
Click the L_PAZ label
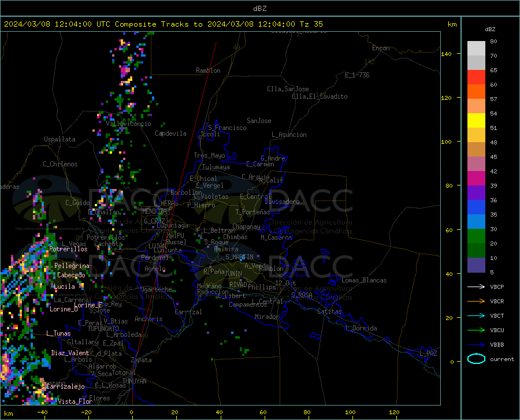(428, 354)
